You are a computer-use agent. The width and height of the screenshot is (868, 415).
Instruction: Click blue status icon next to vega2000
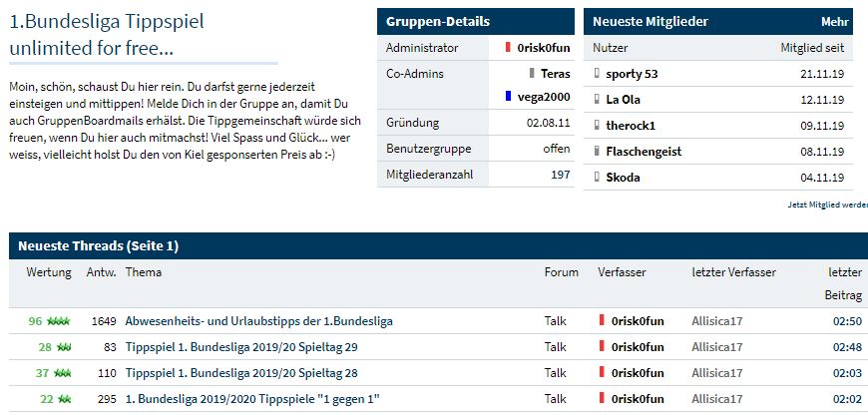[x=508, y=97]
